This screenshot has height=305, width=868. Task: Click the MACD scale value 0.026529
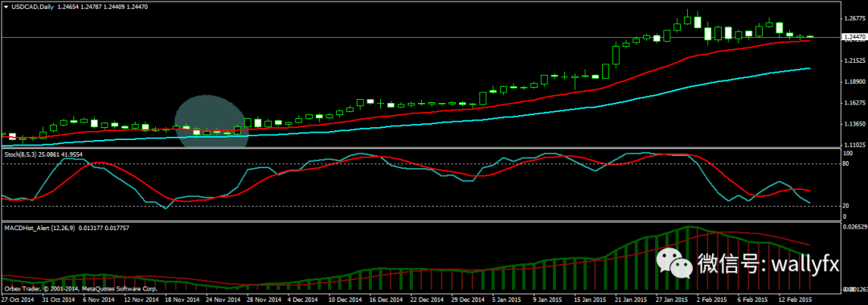854,228
